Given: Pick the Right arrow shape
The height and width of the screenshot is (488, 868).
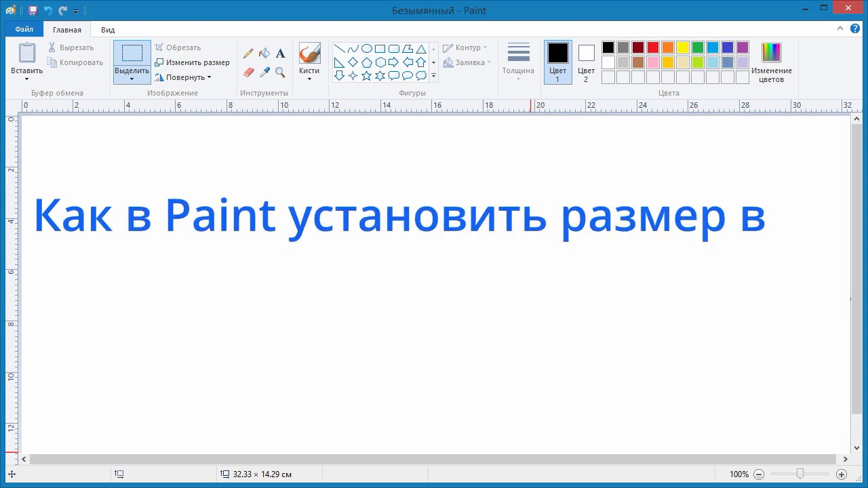Looking at the screenshot, I should [393, 62].
